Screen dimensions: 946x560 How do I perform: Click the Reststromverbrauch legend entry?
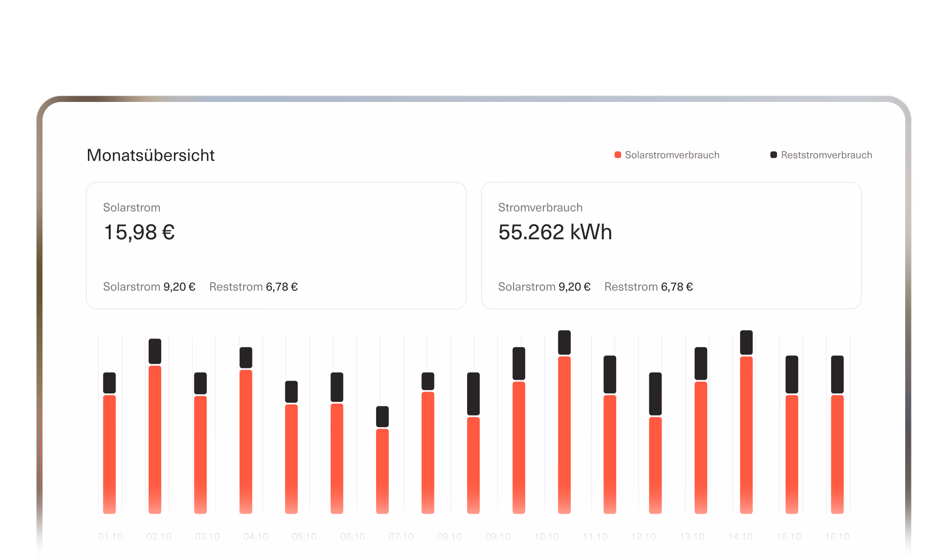pos(821,155)
